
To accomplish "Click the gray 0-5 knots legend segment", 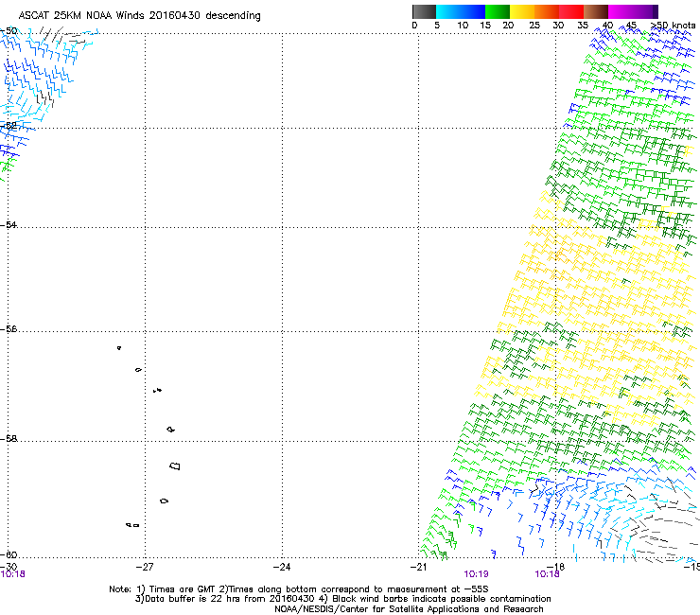I will click(424, 11).
